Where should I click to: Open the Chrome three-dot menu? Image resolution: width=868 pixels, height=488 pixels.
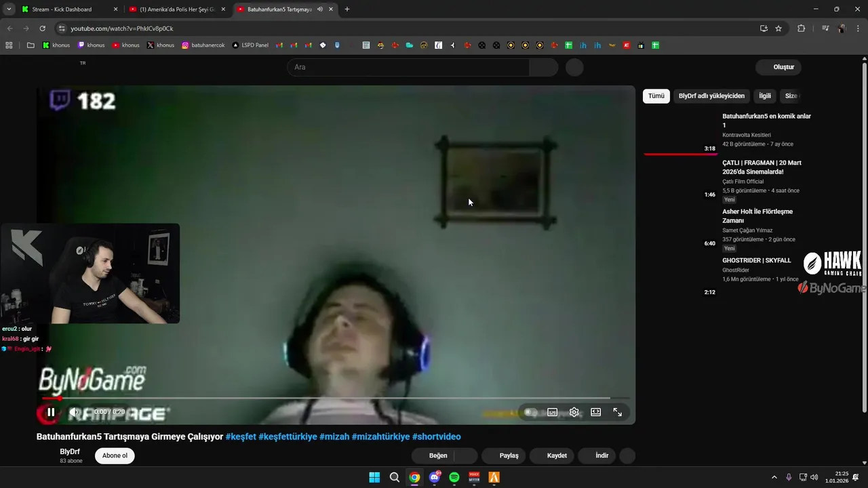[x=858, y=28]
